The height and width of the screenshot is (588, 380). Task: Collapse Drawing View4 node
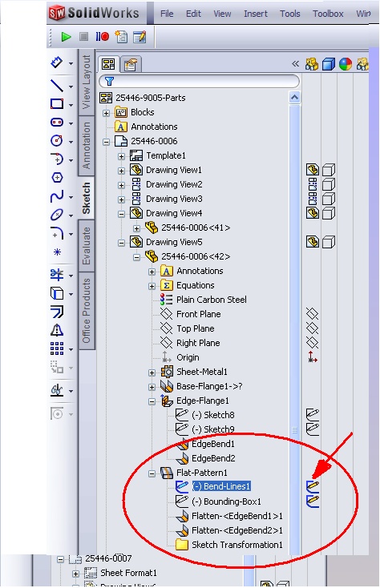121,214
